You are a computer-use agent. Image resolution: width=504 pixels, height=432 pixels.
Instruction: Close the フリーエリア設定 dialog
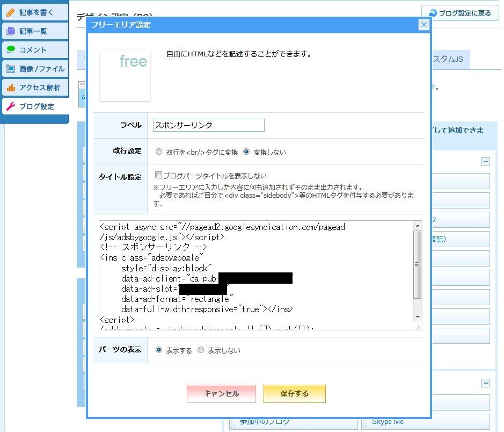pyautogui.click(x=423, y=25)
